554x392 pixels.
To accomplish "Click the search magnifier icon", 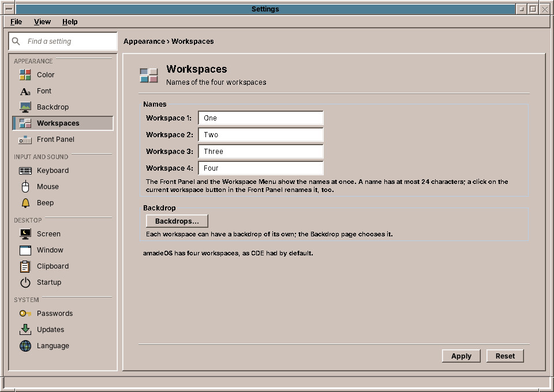I will click(16, 42).
